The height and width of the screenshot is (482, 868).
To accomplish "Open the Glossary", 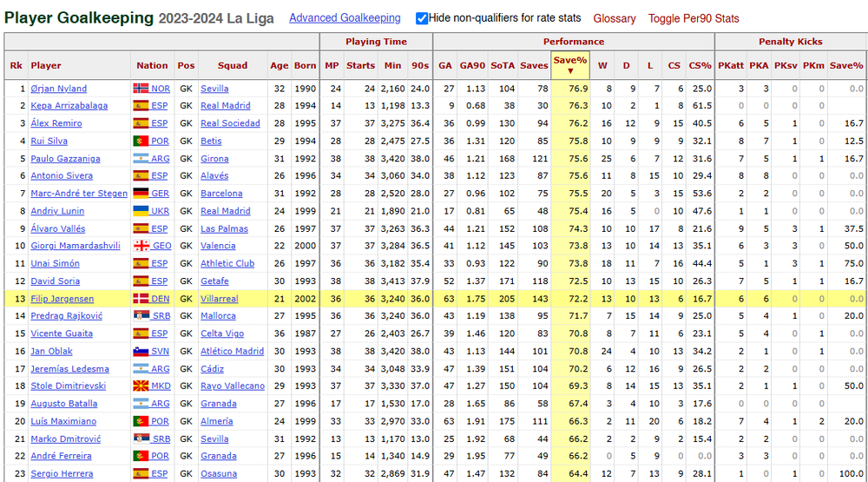I will click(x=615, y=18).
